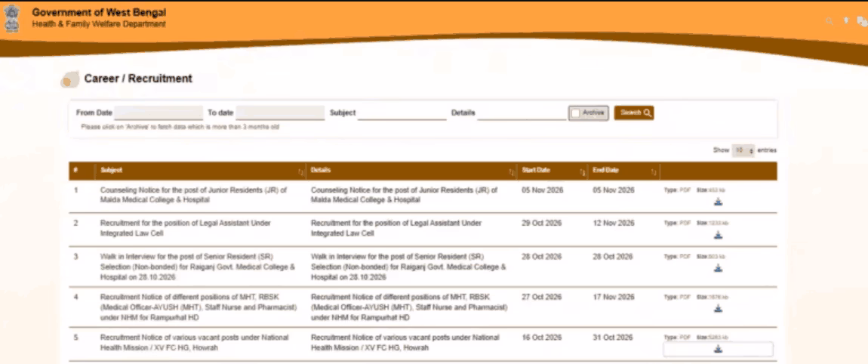
Task: Click start date '29 Oct 2026'
Action: point(542,224)
